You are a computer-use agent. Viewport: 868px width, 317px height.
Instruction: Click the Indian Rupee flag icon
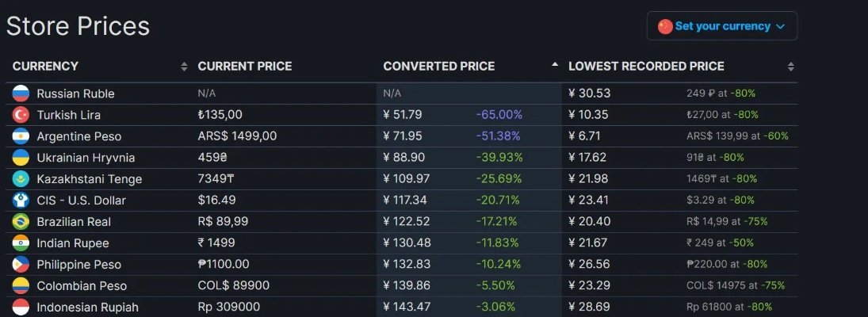21,243
